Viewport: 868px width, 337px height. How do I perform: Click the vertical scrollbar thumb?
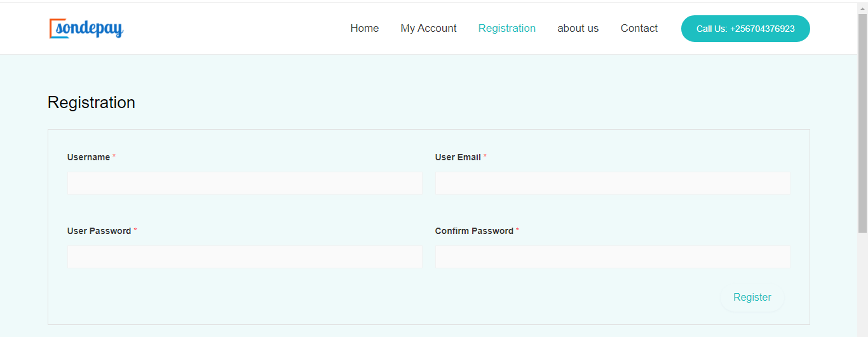point(862,121)
